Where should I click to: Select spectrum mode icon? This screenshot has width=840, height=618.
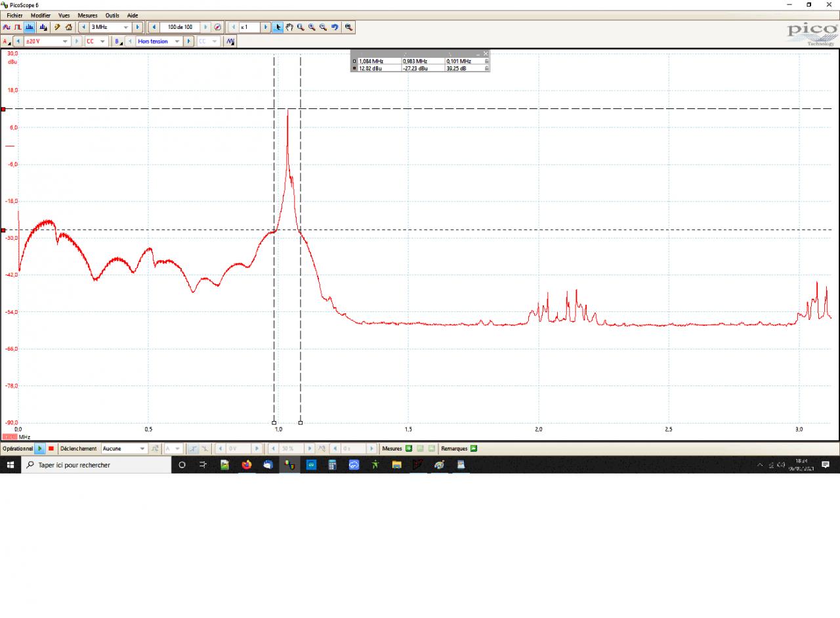[30, 27]
